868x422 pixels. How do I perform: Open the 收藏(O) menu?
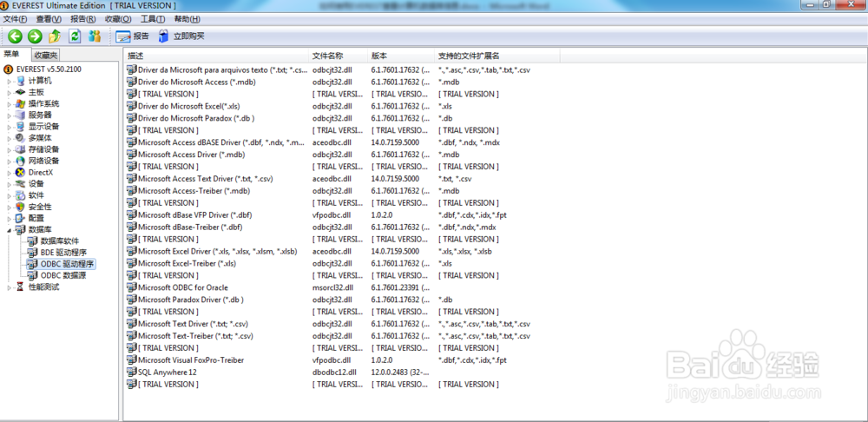point(118,19)
